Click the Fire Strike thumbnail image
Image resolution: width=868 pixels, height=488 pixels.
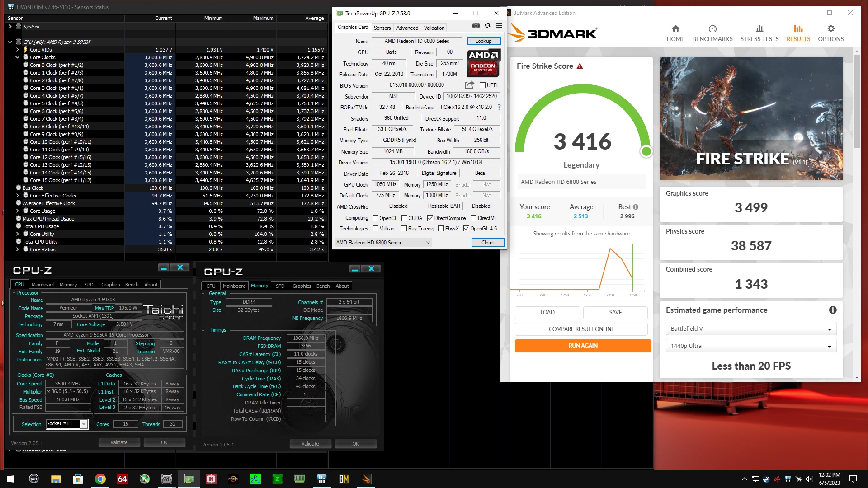point(751,118)
